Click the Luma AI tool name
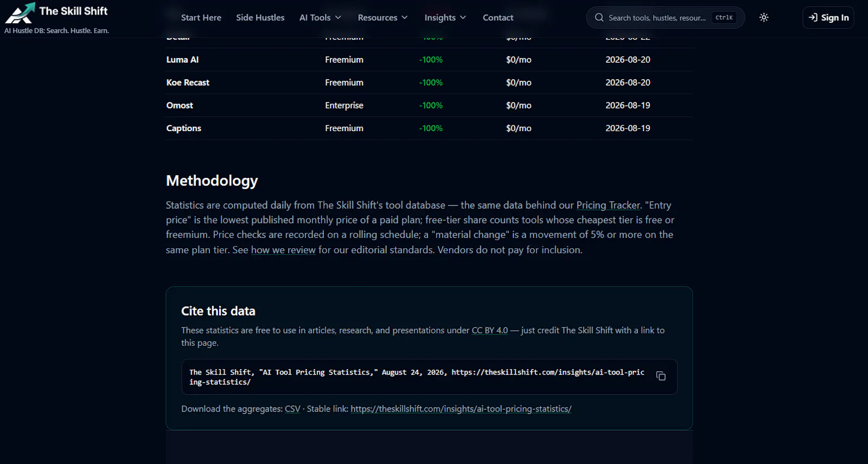This screenshot has height=464, width=868. click(x=182, y=60)
